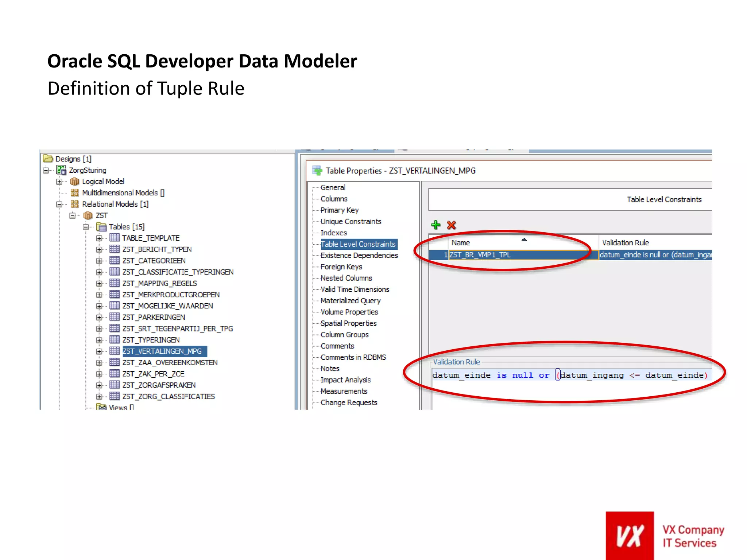
Task: Click the ZST_PARKERINGEN table icon
Action: point(115,317)
